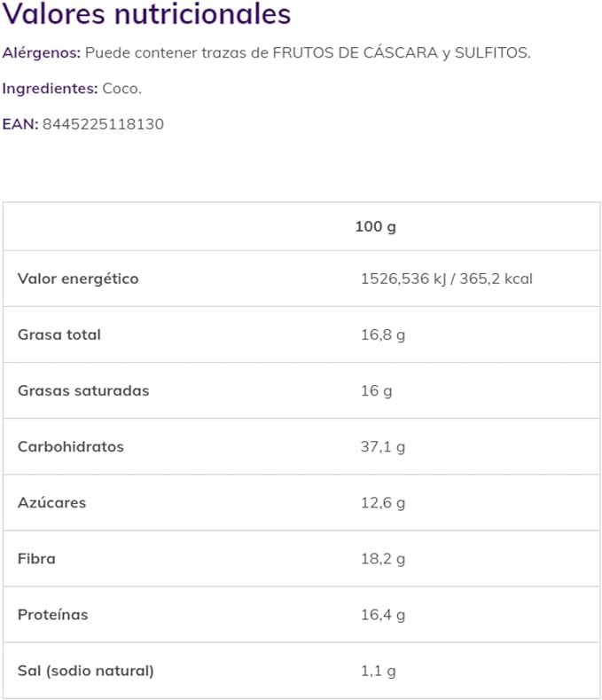Click the 1526,536 kJ / 365,2 kcal value
602x700 pixels.
pyautogui.click(x=447, y=279)
